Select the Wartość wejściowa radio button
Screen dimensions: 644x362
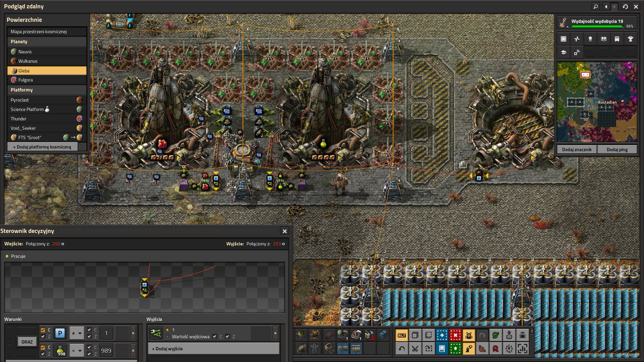[168, 336]
